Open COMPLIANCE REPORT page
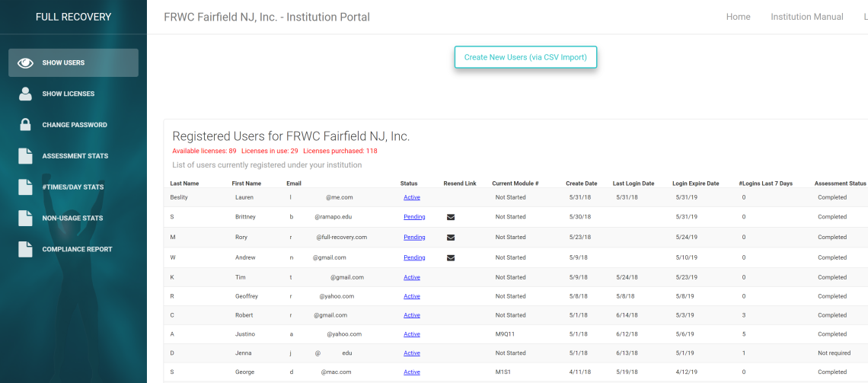The image size is (868, 383). tap(73, 249)
